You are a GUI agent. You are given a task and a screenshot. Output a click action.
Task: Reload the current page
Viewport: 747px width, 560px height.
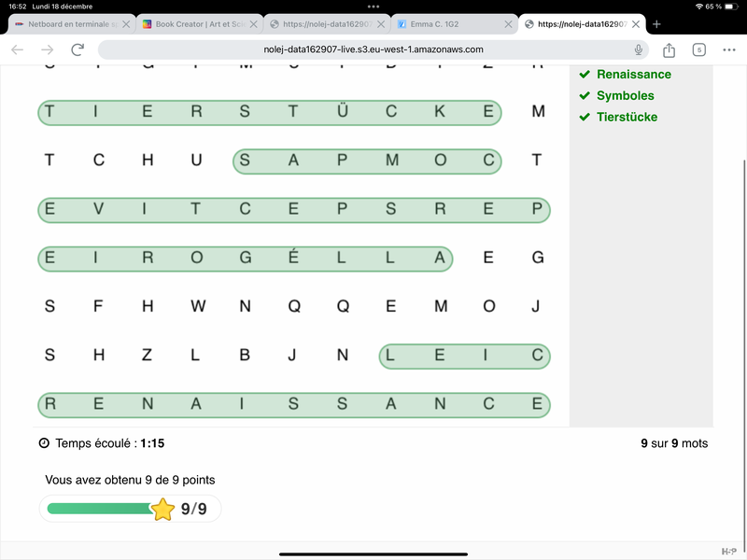click(x=78, y=49)
